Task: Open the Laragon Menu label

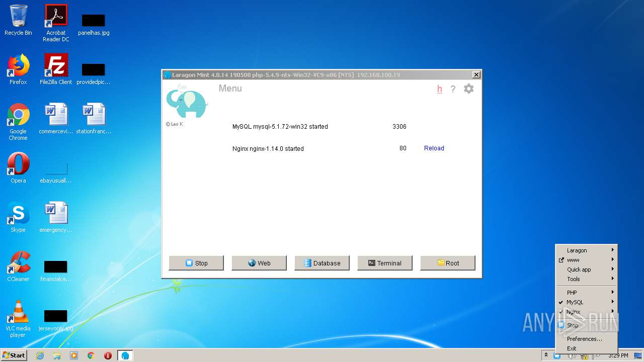Action: 230,88
